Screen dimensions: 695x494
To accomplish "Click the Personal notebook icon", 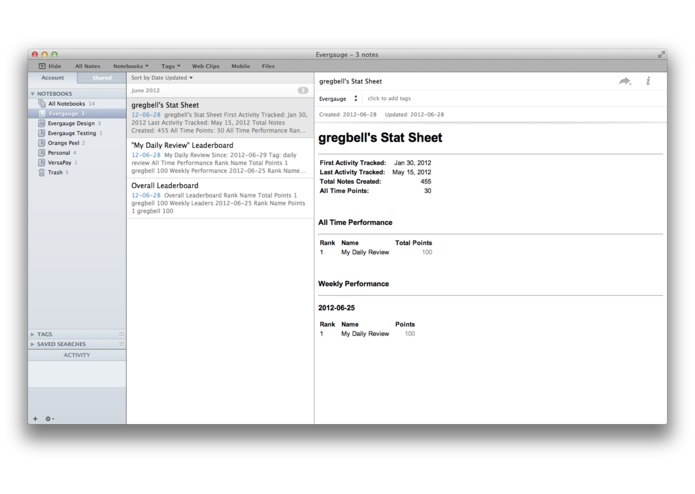I will 42,152.
